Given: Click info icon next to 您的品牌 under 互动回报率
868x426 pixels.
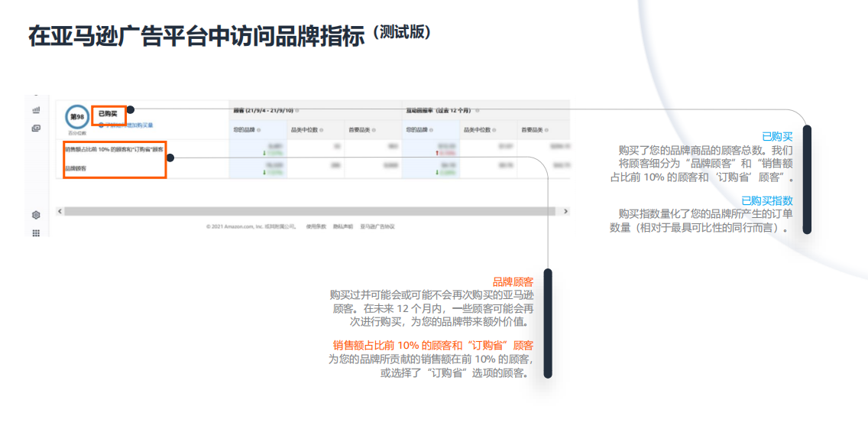Looking at the screenshot, I should pos(431,130).
